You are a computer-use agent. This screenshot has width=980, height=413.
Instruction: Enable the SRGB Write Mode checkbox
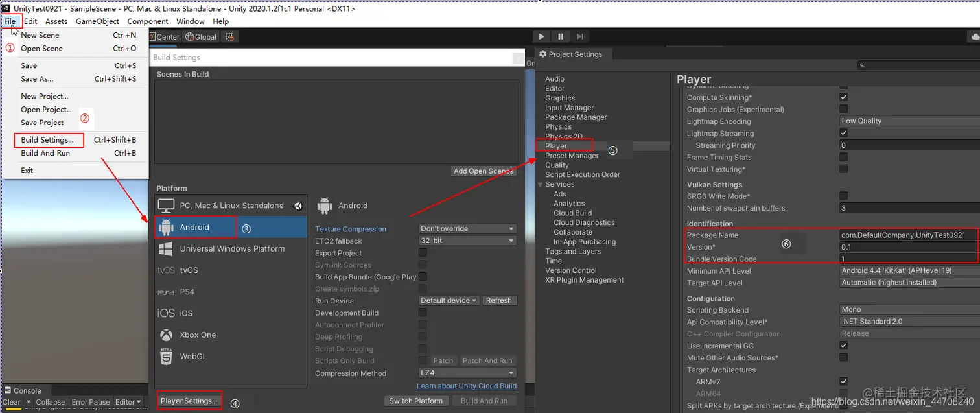point(843,196)
